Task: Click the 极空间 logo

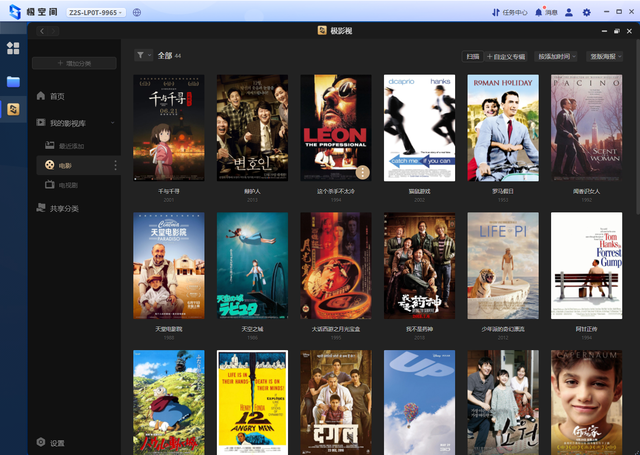Action: click(x=33, y=12)
